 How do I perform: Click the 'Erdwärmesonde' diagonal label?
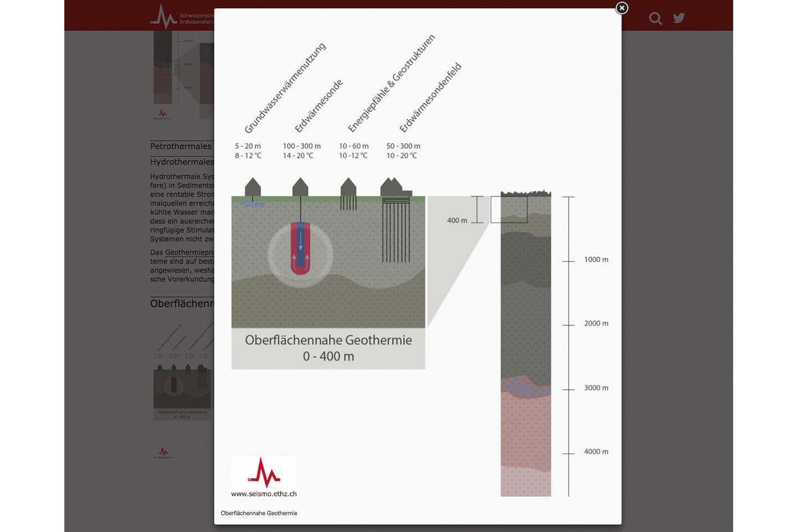pyautogui.click(x=319, y=106)
